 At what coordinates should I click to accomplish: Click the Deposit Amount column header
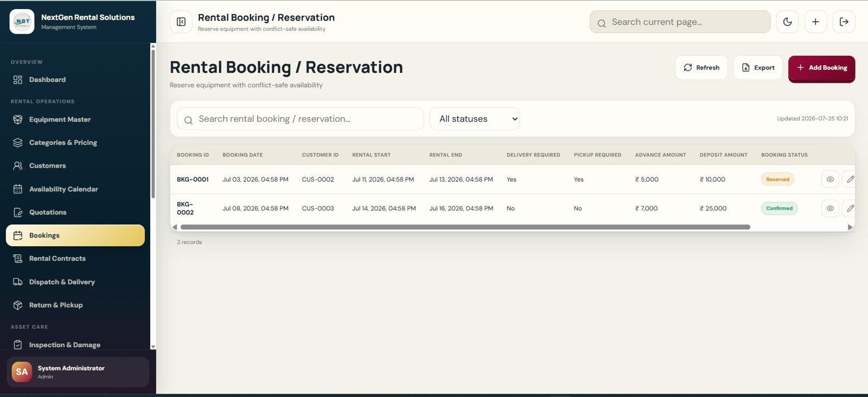[723, 155]
